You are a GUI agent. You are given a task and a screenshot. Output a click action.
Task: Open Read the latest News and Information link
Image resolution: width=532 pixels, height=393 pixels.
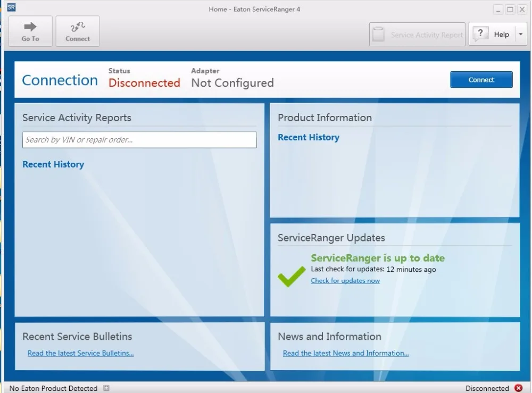pos(346,353)
